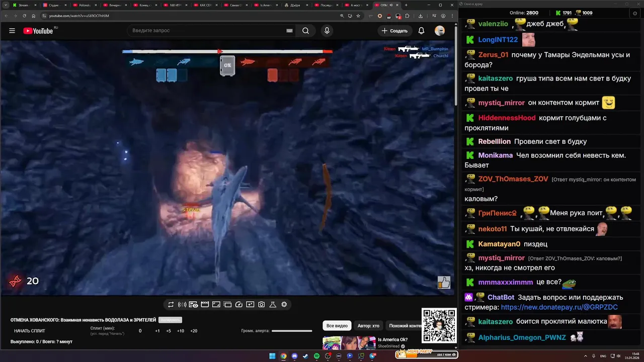Open a new browser tab
The height and width of the screenshot is (362, 644).
tap(406, 5)
